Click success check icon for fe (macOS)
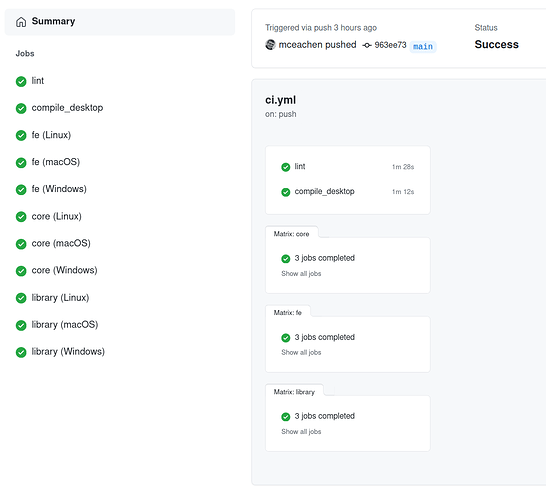Image resolution: width=546 pixels, height=500 pixels. click(x=21, y=162)
